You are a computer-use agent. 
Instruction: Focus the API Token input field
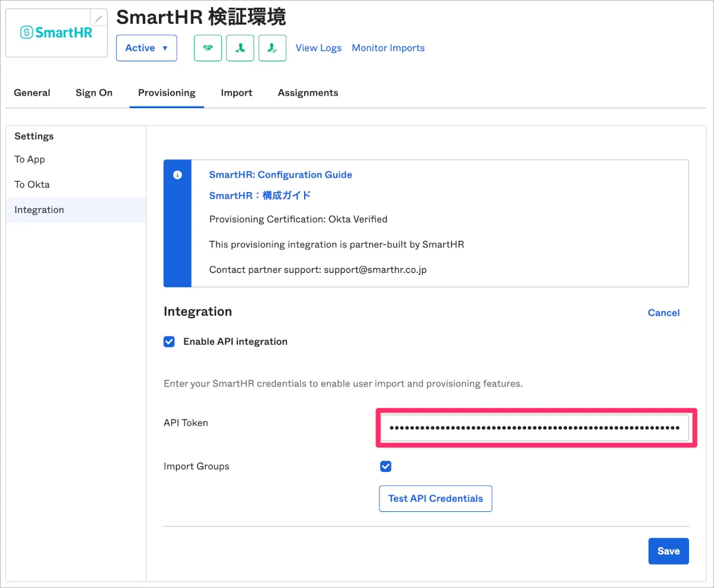[534, 427]
